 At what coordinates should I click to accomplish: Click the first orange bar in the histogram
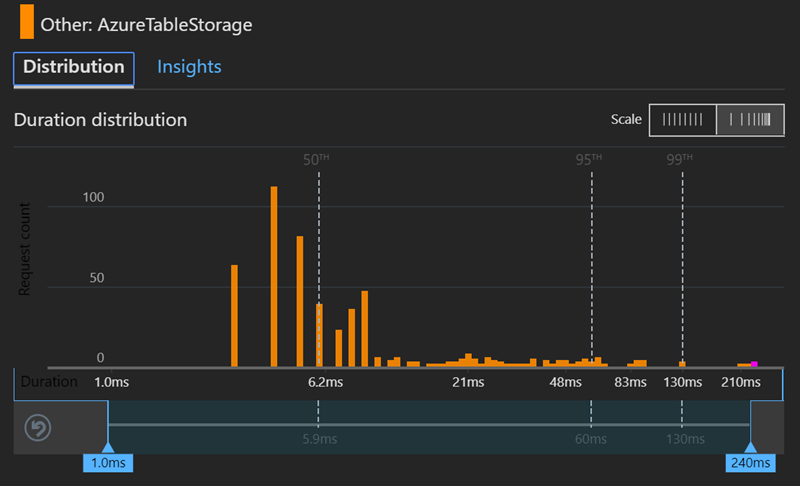(234, 316)
